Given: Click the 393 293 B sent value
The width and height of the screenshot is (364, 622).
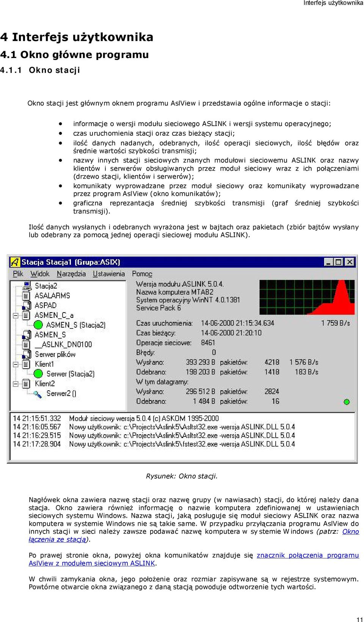Looking at the screenshot, I should (x=200, y=362).
